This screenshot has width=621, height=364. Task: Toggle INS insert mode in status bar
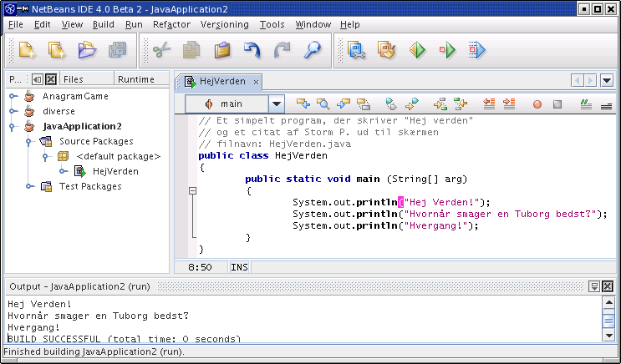point(239,268)
